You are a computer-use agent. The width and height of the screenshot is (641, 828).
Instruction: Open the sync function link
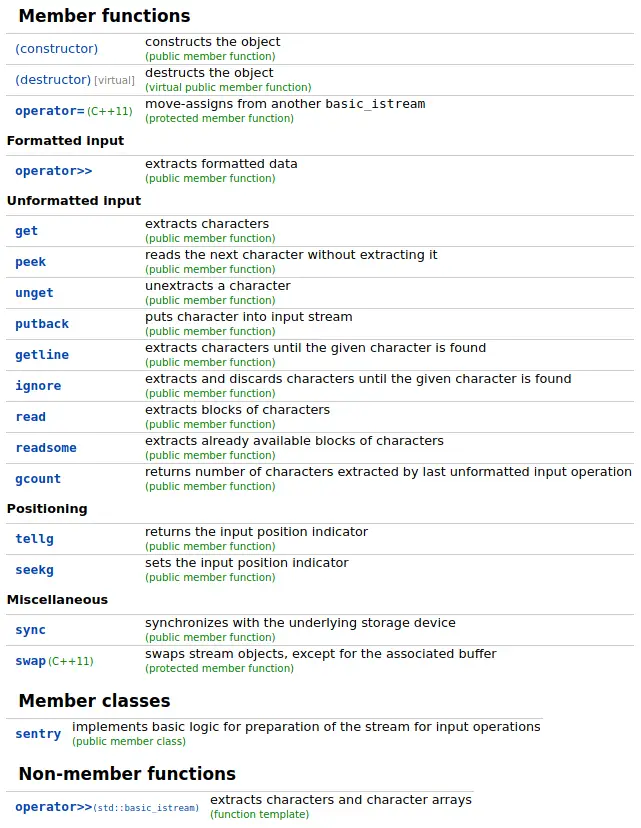[30, 630]
